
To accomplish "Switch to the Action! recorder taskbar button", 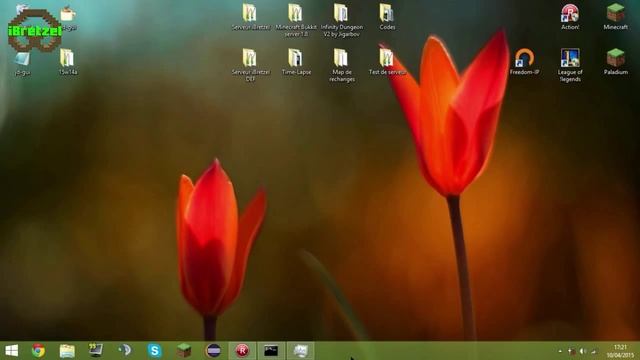I will (x=242, y=351).
